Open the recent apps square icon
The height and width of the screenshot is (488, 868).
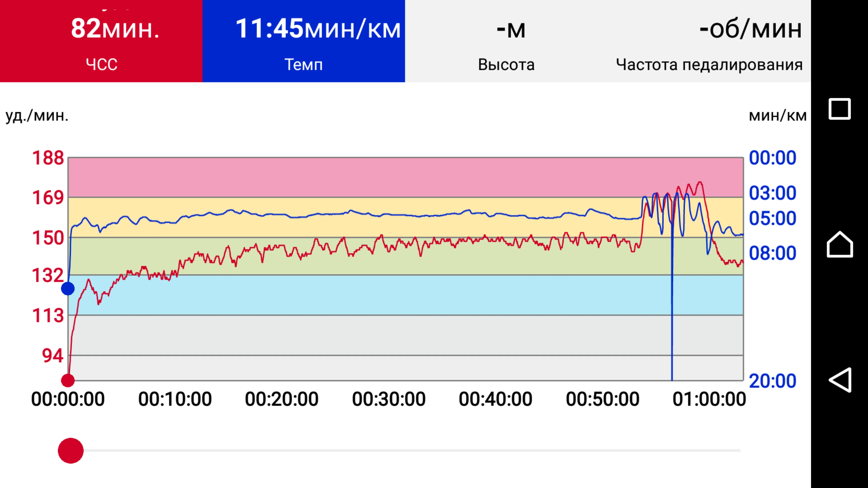pos(840,109)
